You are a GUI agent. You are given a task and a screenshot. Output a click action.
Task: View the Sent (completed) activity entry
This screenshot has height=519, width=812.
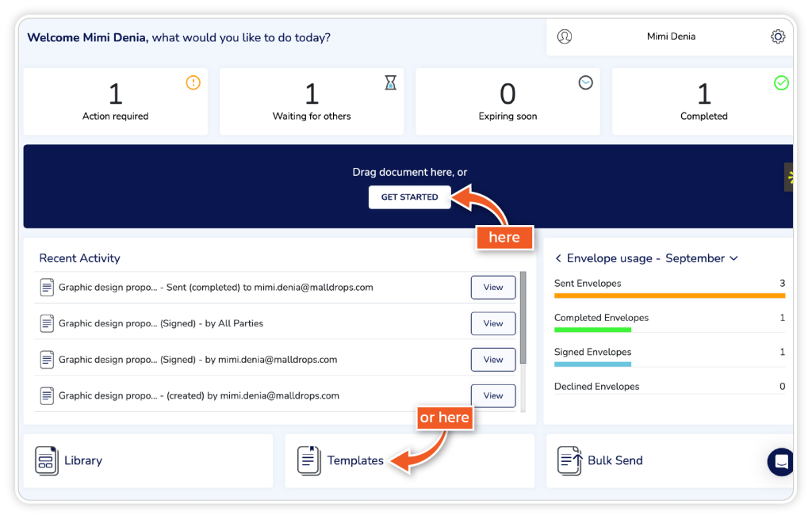point(492,288)
